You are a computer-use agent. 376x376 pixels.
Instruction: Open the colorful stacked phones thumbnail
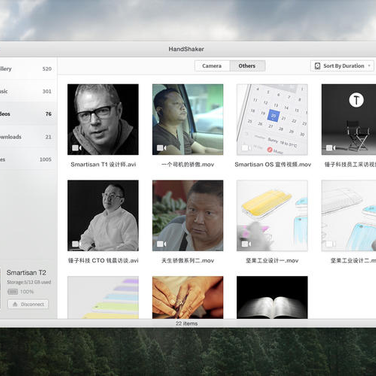[x=103, y=297]
